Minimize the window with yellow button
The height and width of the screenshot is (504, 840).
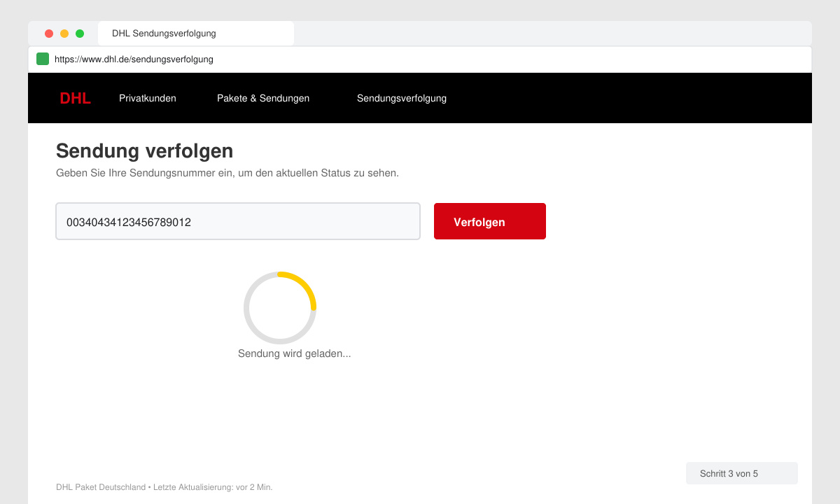tap(64, 34)
